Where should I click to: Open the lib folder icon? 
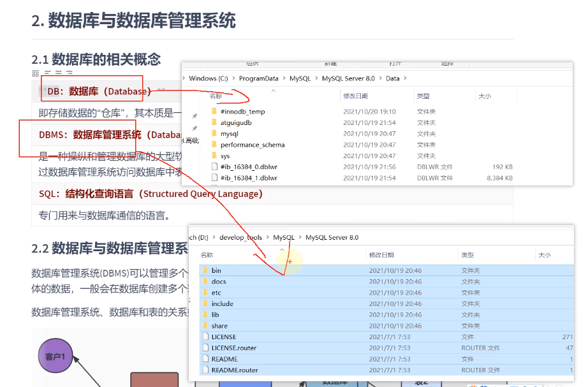[205, 314]
